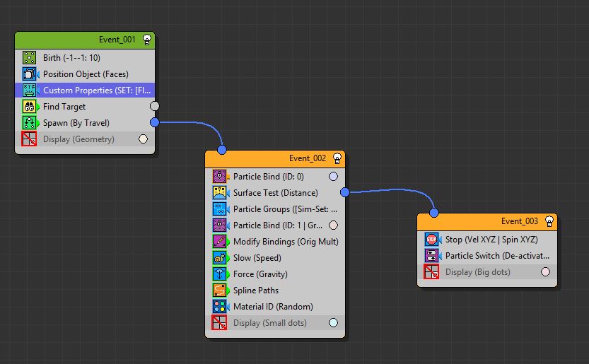
Task: Click the Birth operator icon in Event_001
Action: [x=29, y=58]
